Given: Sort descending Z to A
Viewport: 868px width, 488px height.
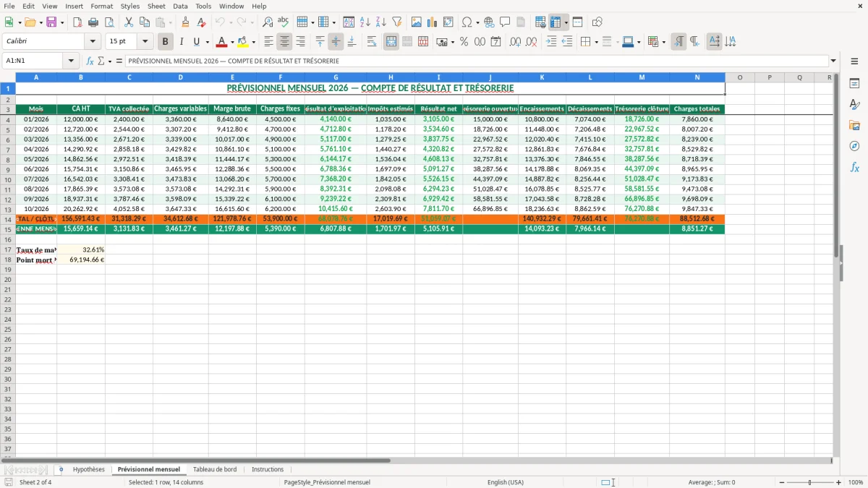Looking at the screenshot, I should pyautogui.click(x=380, y=22).
